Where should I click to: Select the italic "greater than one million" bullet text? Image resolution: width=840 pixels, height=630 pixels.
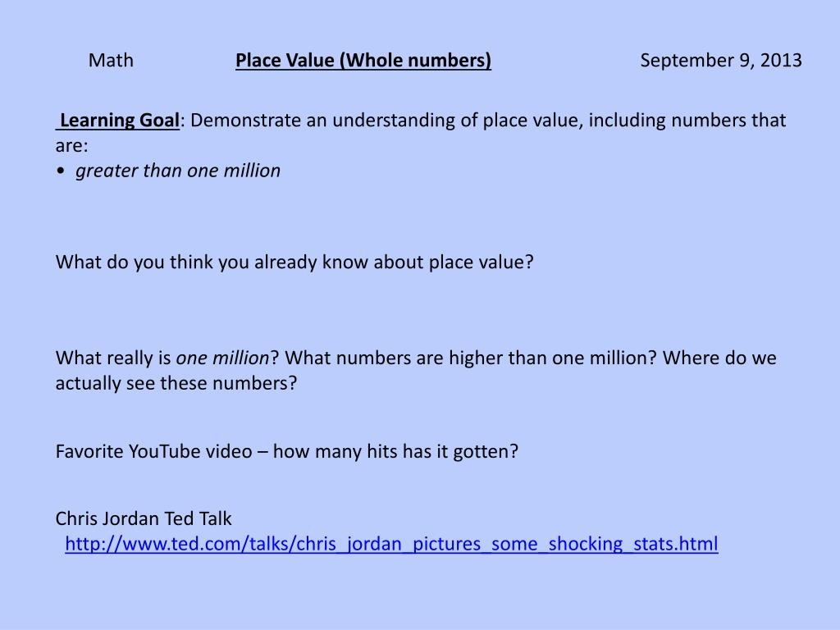178,171
